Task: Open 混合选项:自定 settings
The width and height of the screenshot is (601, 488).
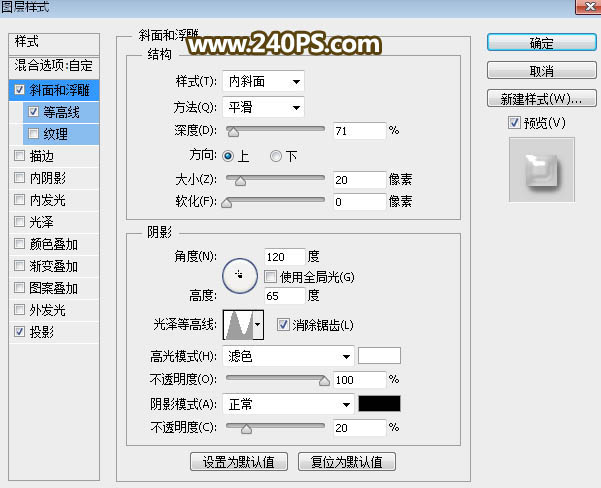Action: pyautogui.click(x=54, y=66)
